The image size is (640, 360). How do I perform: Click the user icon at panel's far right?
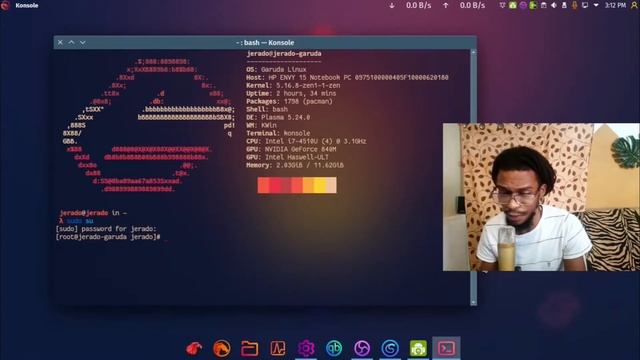[x=634, y=5]
